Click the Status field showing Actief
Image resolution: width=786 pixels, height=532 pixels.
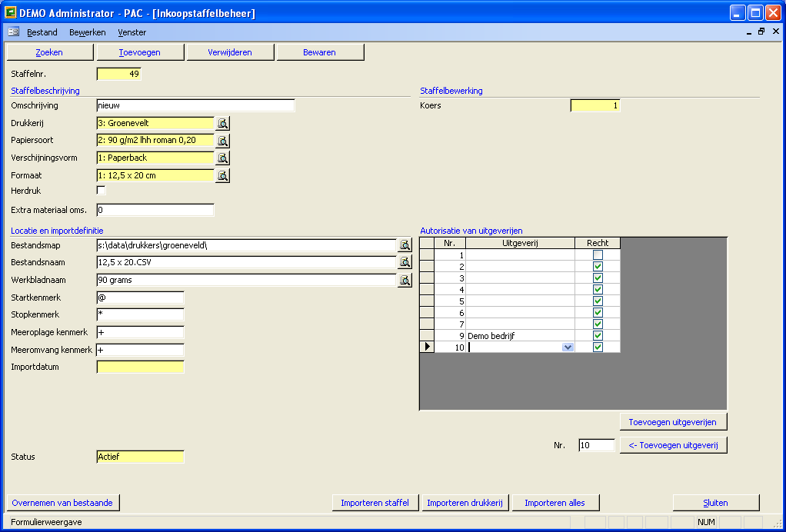pyautogui.click(x=140, y=457)
